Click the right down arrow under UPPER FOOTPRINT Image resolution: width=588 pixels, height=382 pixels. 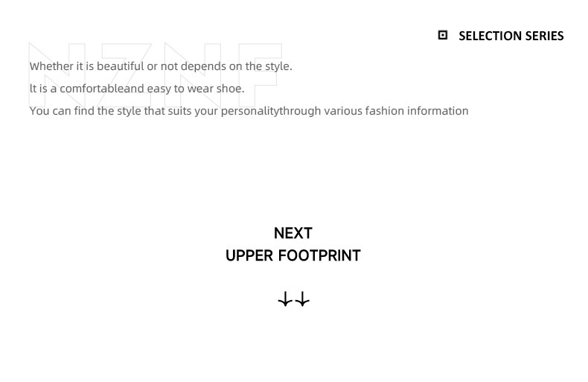click(x=302, y=300)
